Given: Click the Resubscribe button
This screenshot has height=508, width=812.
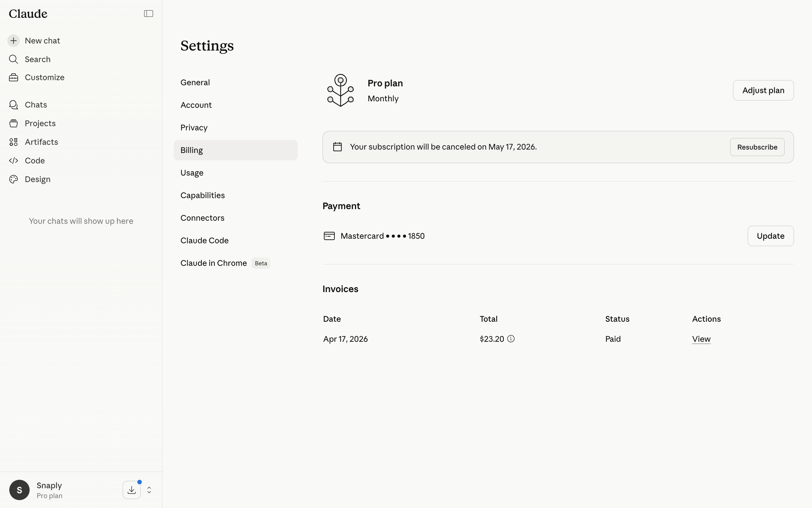Looking at the screenshot, I should click(x=757, y=147).
